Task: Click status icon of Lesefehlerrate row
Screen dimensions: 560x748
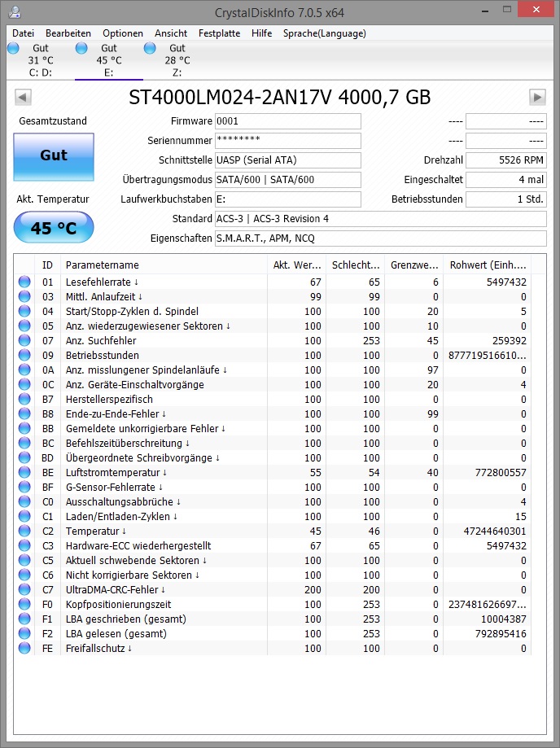Action: tap(24, 282)
